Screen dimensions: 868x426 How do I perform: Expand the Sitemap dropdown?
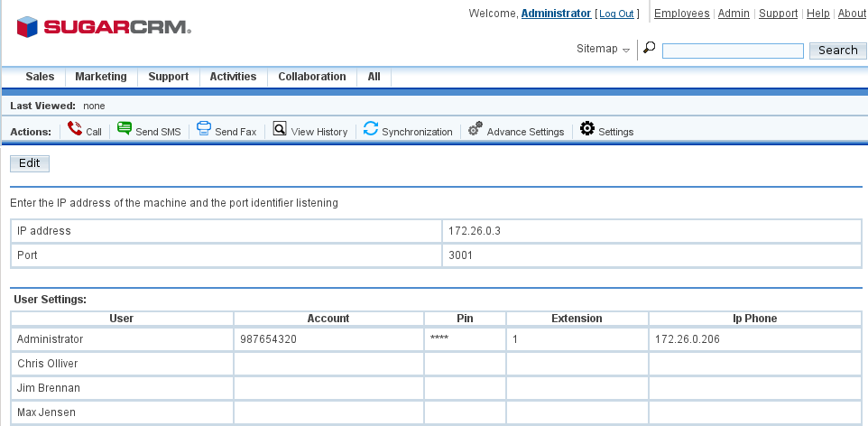coord(603,49)
